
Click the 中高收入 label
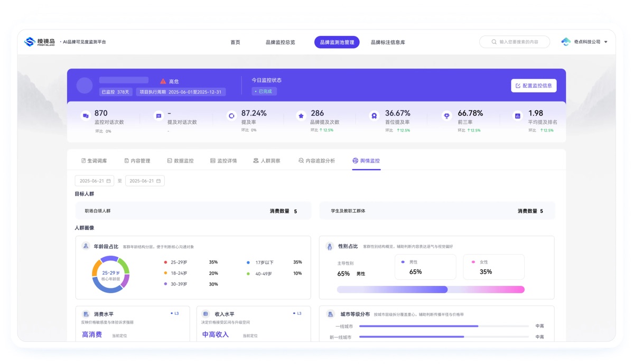coord(216,334)
